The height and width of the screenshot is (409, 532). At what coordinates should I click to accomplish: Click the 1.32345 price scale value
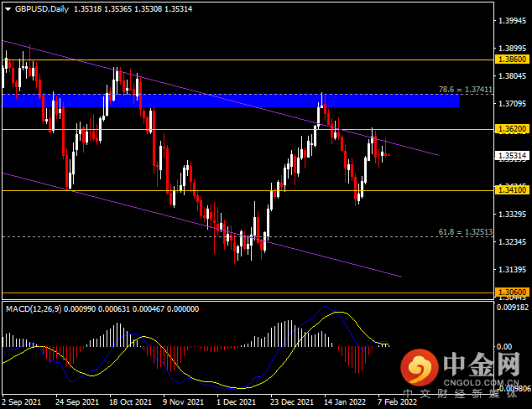(x=512, y=242)
